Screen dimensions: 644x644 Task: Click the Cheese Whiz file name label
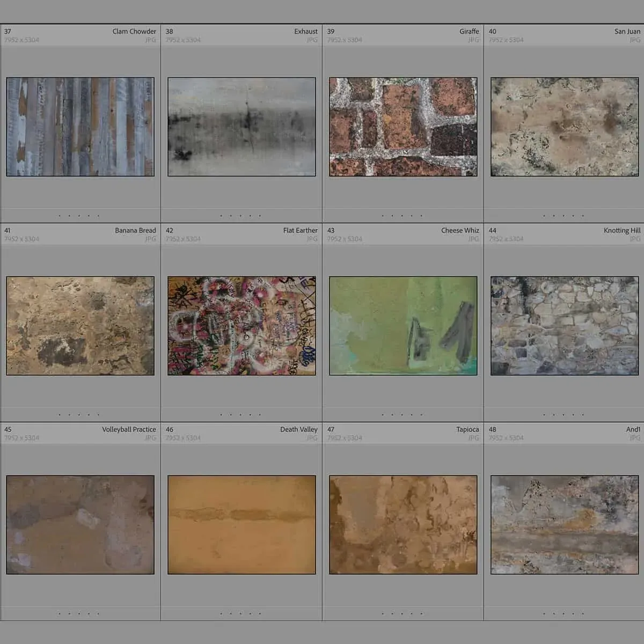tap(460, 230)
